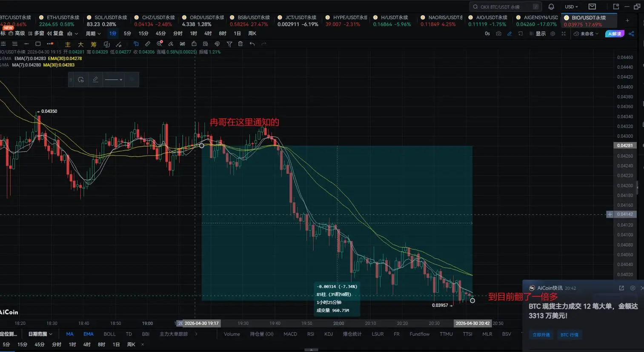Click the 2026-04-30 20:42 time marker
This screenshot has height=352, width=644.
coord(472,324)
